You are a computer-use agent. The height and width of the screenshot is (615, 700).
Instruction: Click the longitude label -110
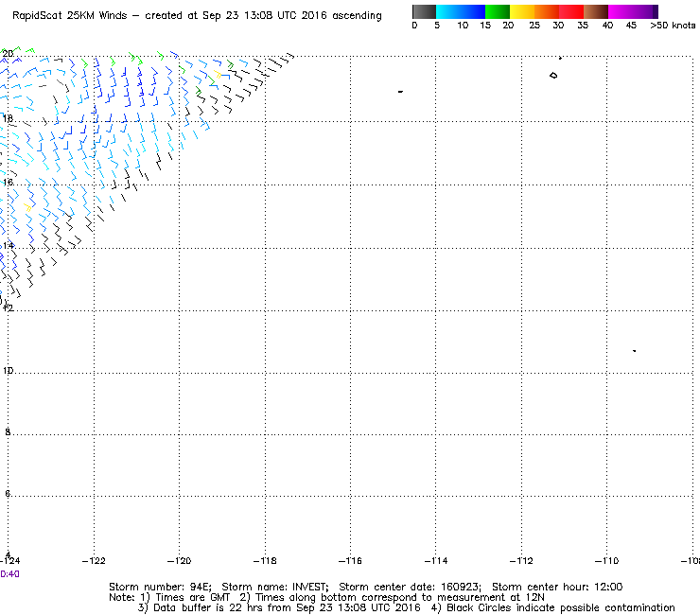tap(606, 561)
